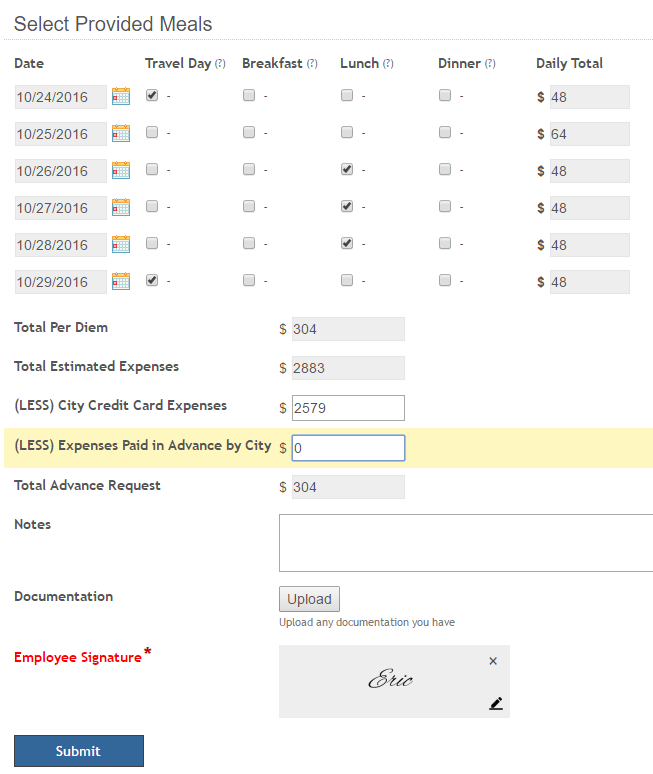
Task: Open calendar picker for 10/25/2016 date
Action: [x=121, y=134]
